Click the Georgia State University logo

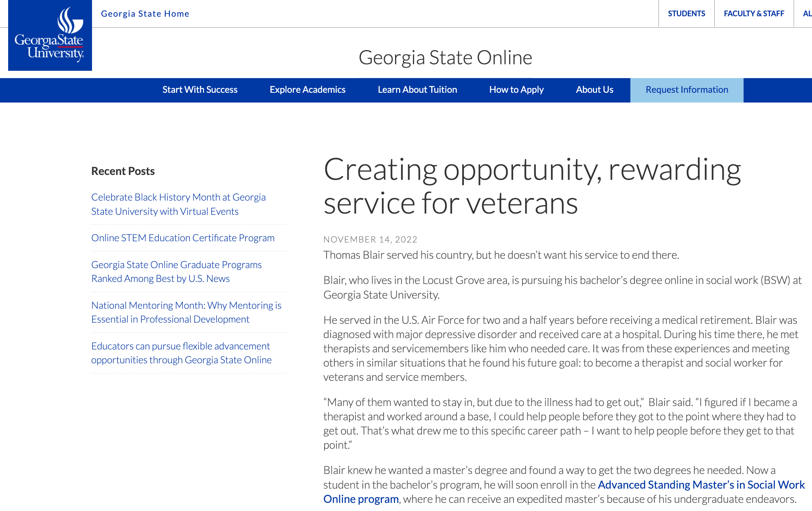pyautogui.click(x=50, y=36)
